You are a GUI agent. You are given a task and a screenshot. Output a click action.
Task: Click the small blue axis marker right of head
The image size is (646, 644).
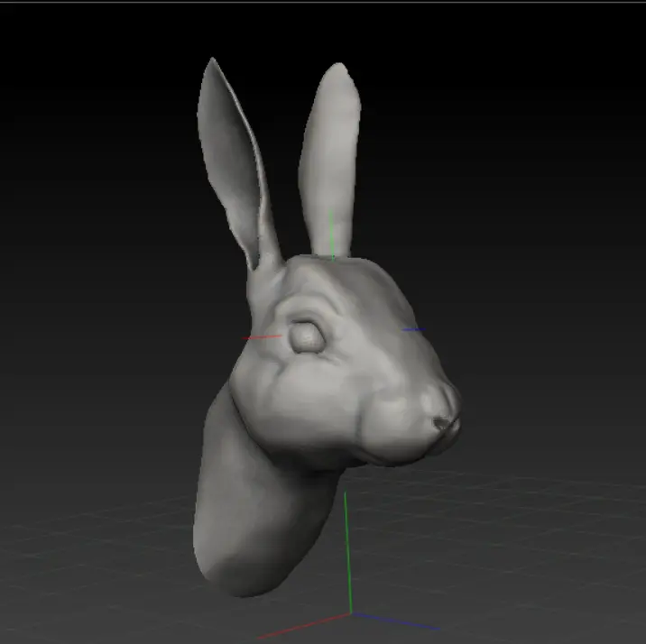pyautogui.click(x=414, y=329)
